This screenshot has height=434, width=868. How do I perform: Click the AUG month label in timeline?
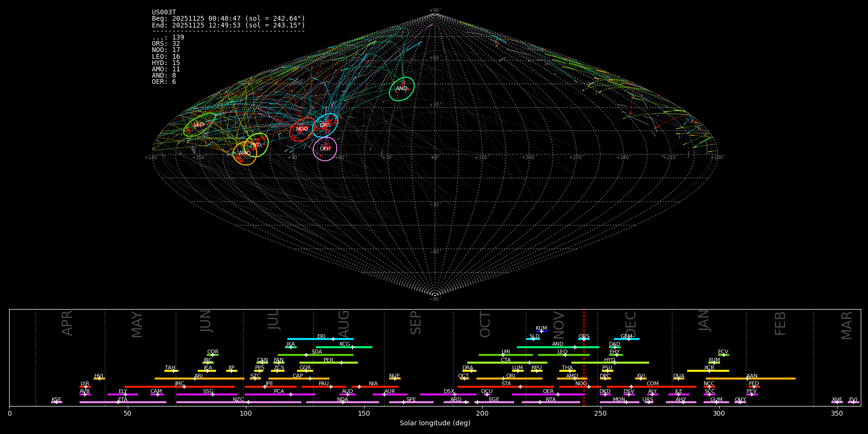pyautogui.click(x=344, y=325)
